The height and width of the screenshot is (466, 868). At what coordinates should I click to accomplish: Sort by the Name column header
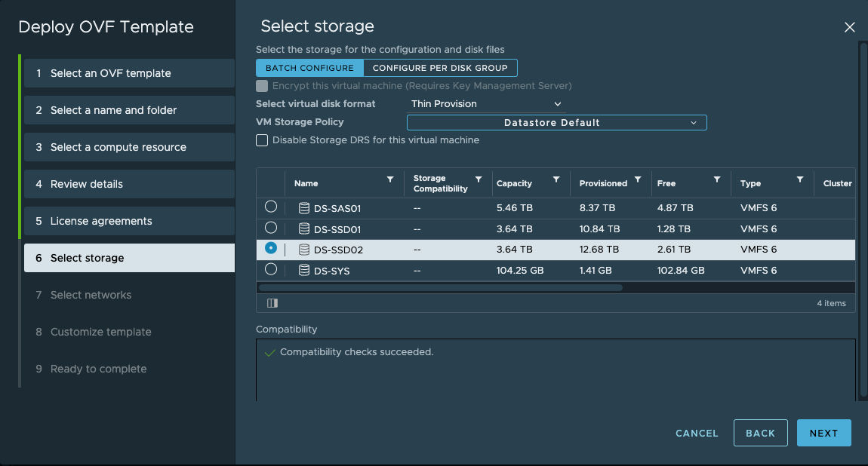pos(306,183)
